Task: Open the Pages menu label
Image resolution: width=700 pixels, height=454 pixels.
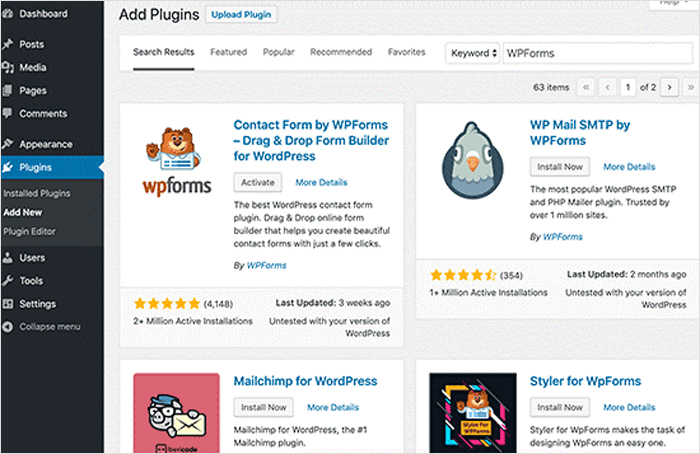Action: pos(33,91)
